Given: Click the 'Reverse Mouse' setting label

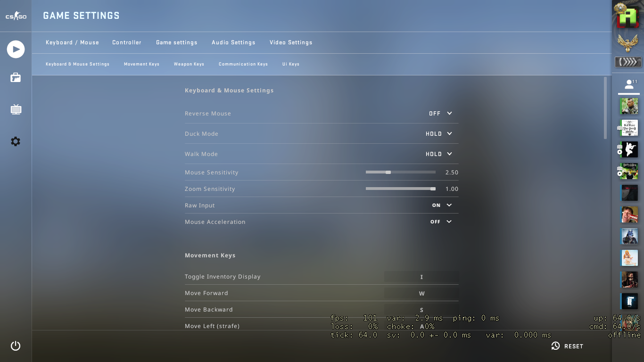Looking at the screenshot, I should [208, 114].
